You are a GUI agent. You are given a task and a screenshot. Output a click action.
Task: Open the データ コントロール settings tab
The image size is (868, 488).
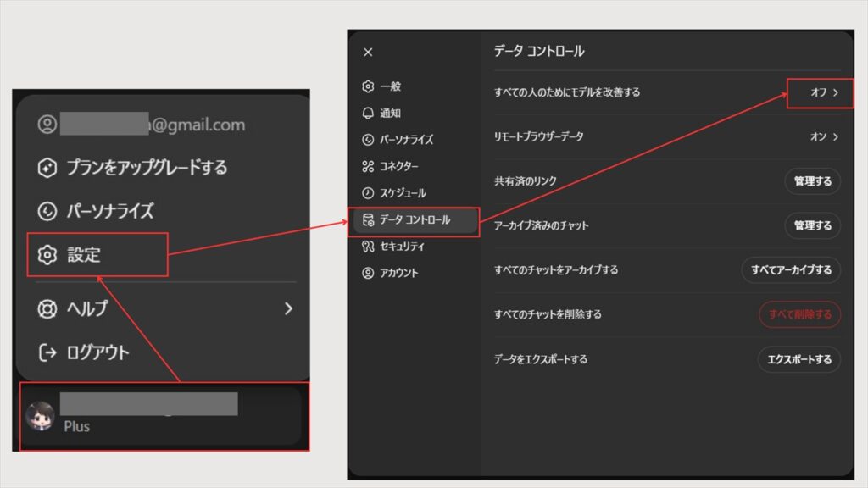[415, 220]
